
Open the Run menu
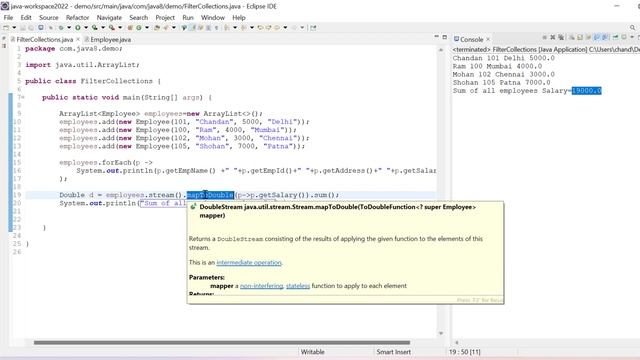pos(188,18)
